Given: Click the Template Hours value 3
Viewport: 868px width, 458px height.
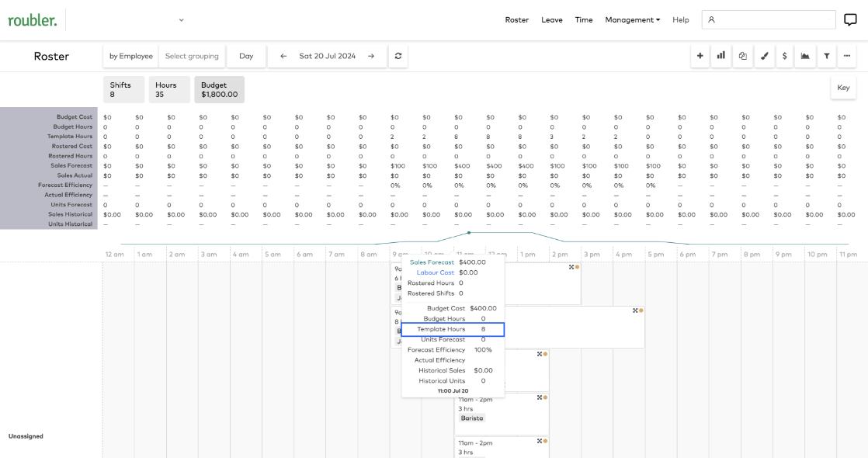Looking at the screenshot, I should click(552, 137).
